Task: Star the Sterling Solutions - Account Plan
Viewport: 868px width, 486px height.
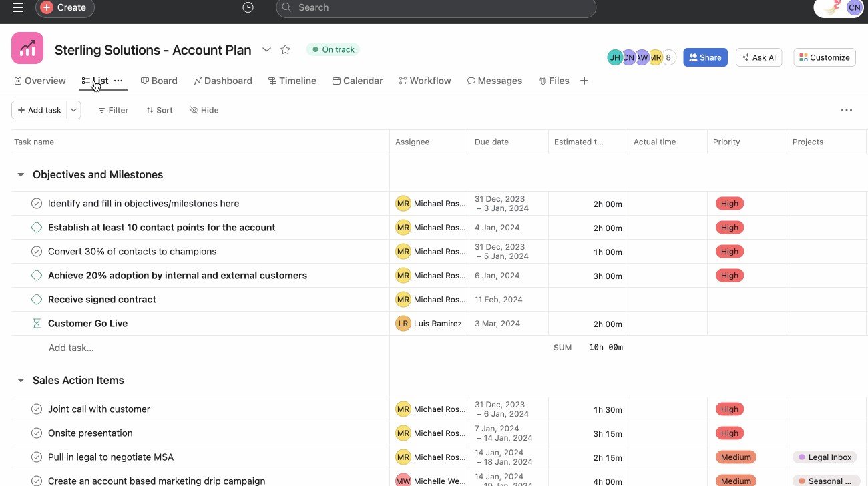Action: pyautogui.click(x=285, y=49)
